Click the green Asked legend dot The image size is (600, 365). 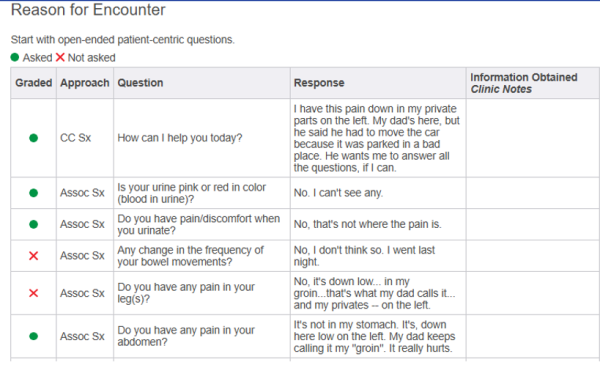[15, 57]
